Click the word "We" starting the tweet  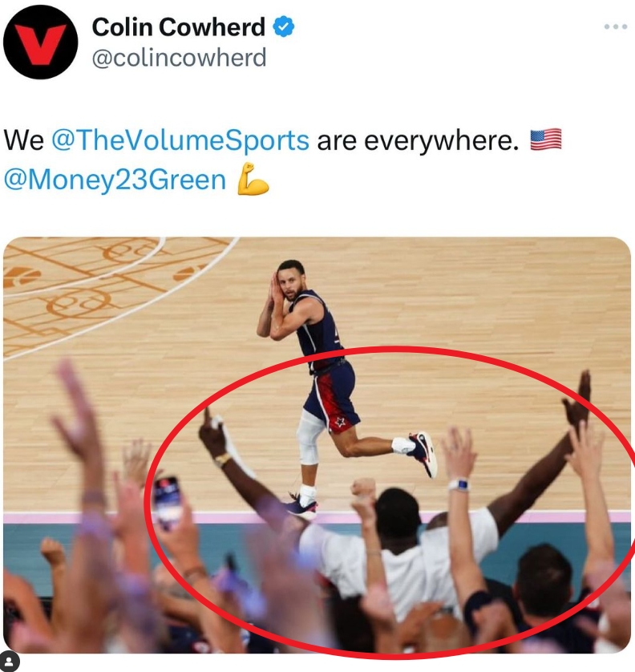(x=23, y=140)
